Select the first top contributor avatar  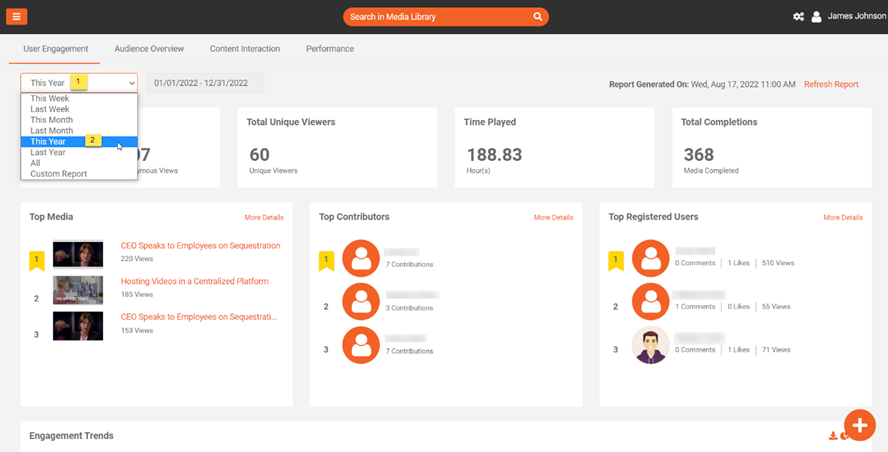[x=361, y=259]
